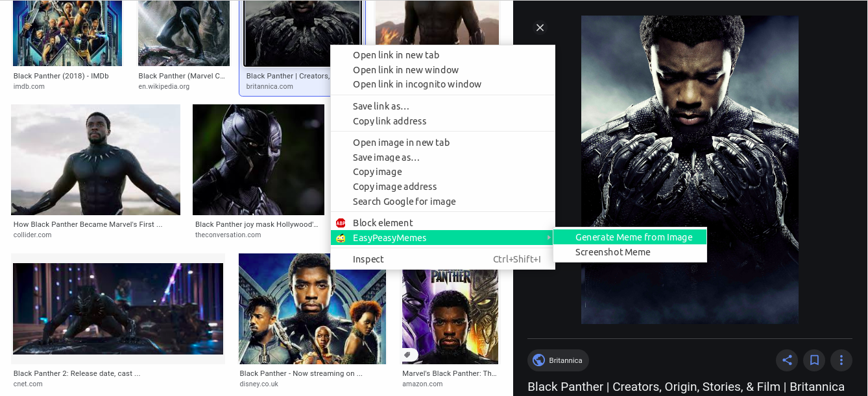Select Copy link address

click(x=443, y=121)
